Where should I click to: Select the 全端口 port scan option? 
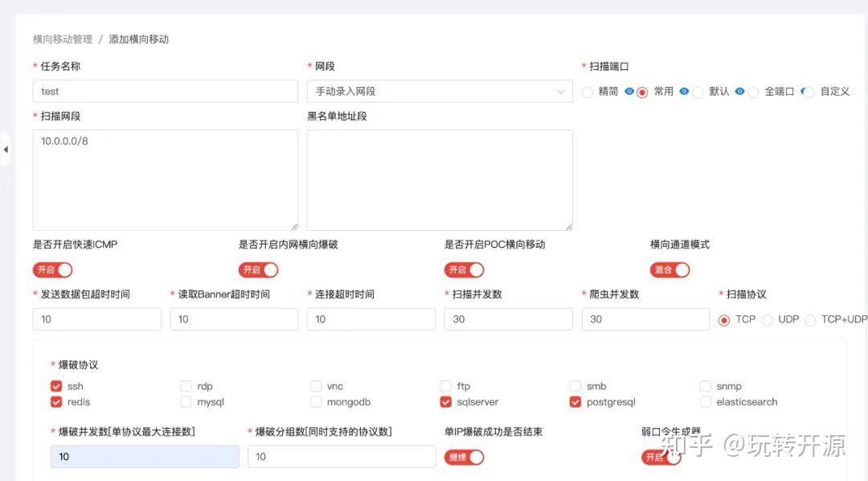751,92
